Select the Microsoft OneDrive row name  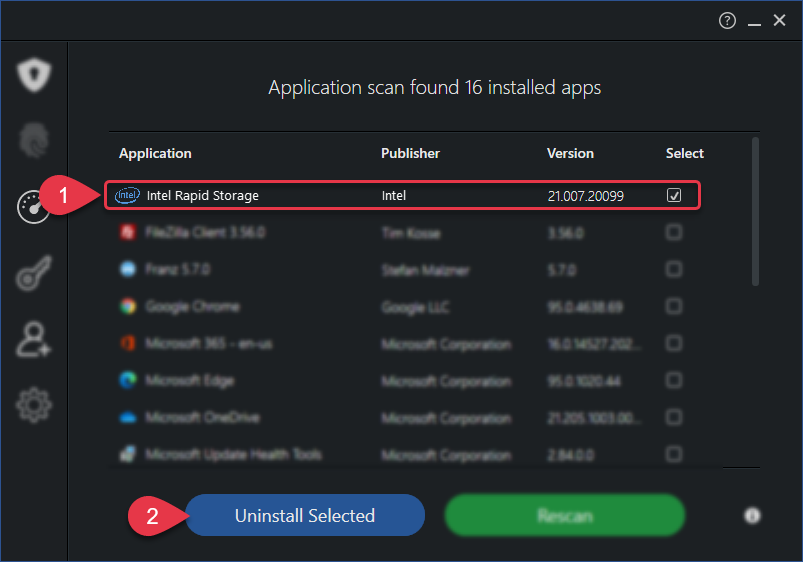pyautogui.click(x=202, y=418)
